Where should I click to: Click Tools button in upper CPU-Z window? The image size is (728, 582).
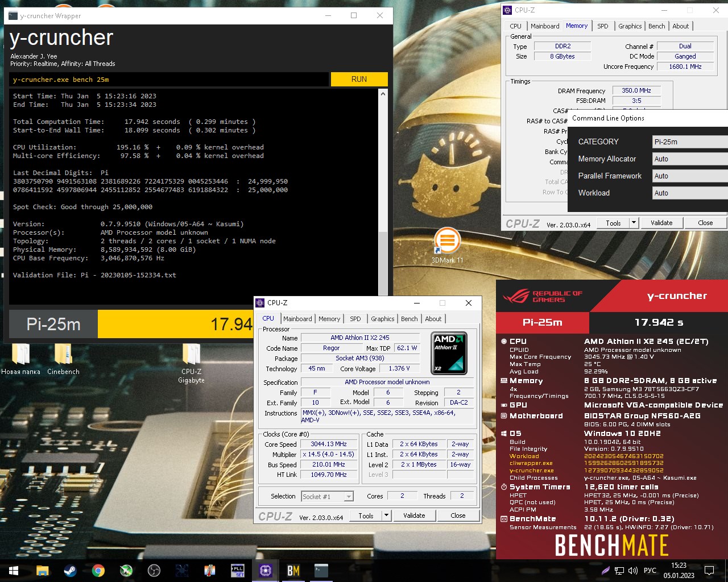[613, 223]
